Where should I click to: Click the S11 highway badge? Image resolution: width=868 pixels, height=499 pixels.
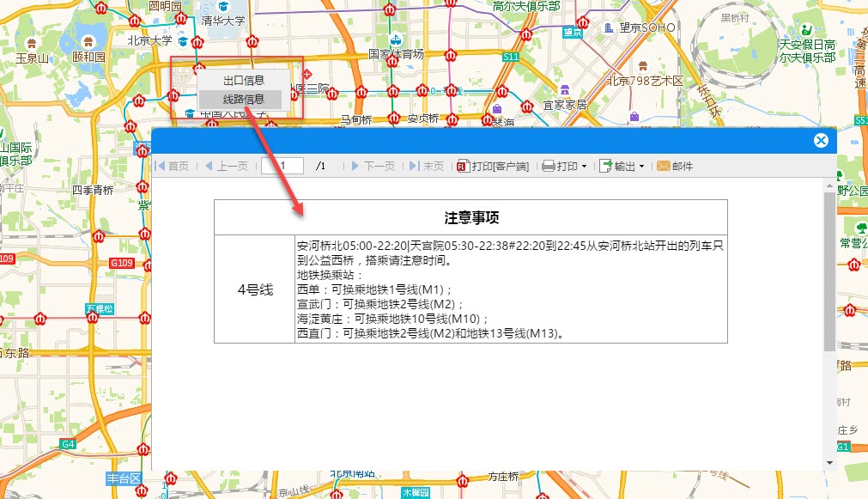[x=510, y=57]
